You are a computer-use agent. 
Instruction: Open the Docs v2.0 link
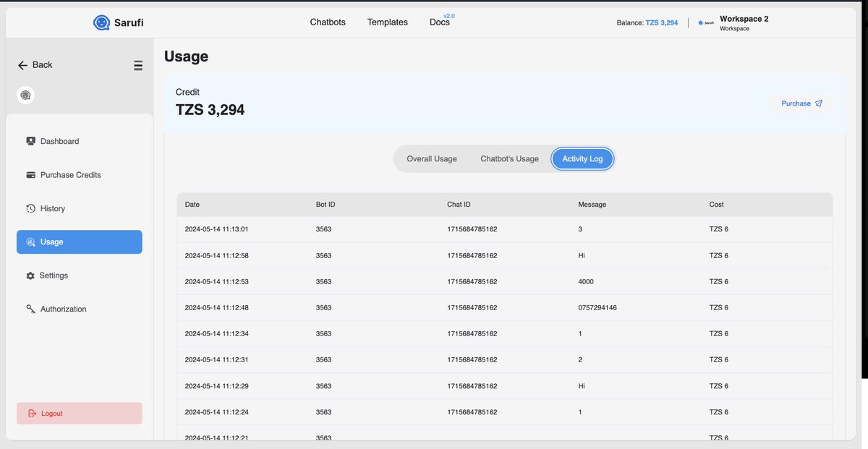(441, 21)
